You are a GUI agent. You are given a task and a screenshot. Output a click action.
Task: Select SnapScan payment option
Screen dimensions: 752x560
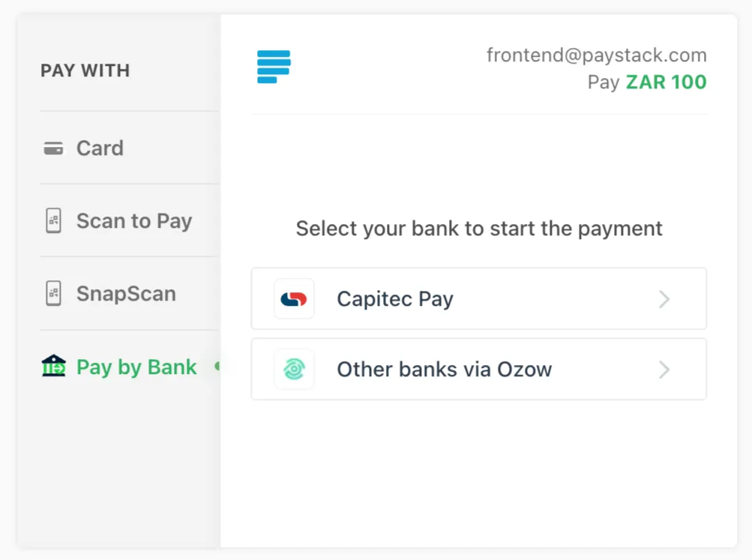click(x=126, y=294)
